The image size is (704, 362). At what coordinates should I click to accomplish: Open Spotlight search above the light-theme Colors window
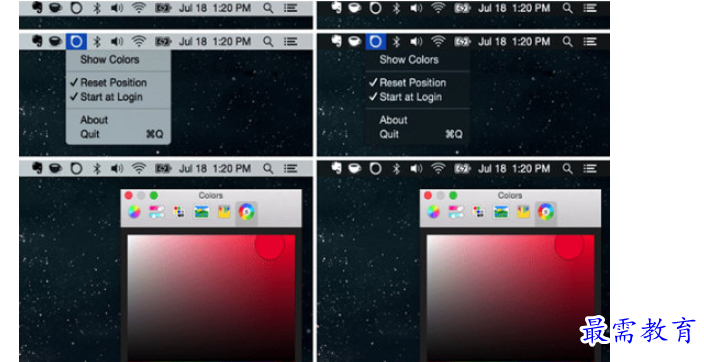[268, 168]
